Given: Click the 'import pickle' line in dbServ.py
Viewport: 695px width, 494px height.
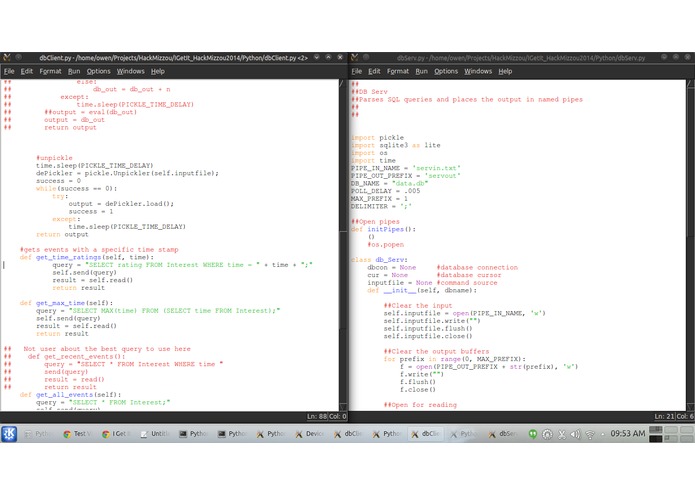Looking at the screenshot, I should 377,138.
